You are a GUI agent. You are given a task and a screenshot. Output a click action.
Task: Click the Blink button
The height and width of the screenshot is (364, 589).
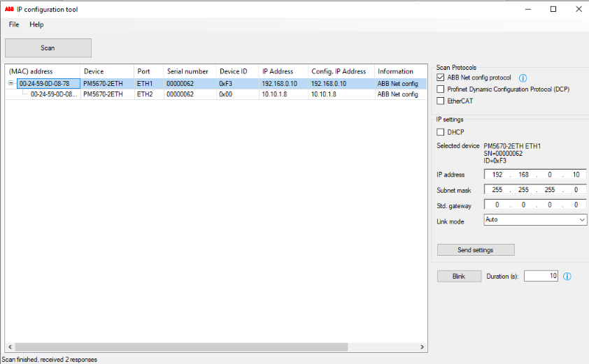tap(458, 277)
